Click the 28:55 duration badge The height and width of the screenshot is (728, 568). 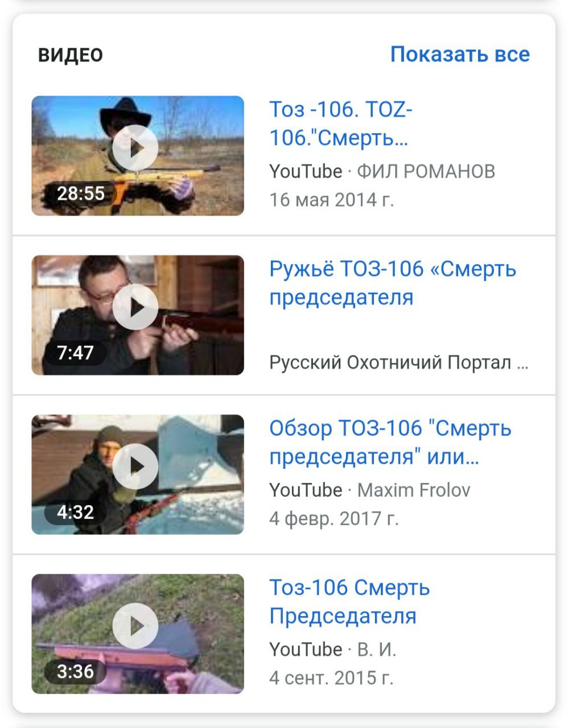point(81,193)
